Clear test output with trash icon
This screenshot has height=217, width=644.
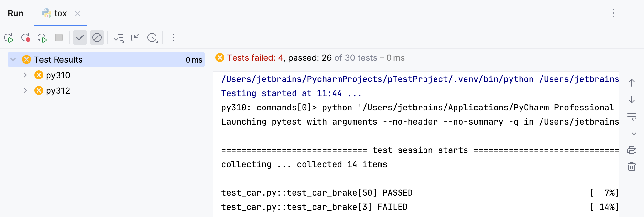point(631,167)
